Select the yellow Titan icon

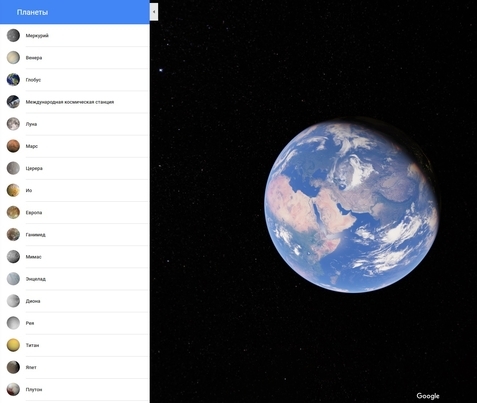[x=13, y=345]
